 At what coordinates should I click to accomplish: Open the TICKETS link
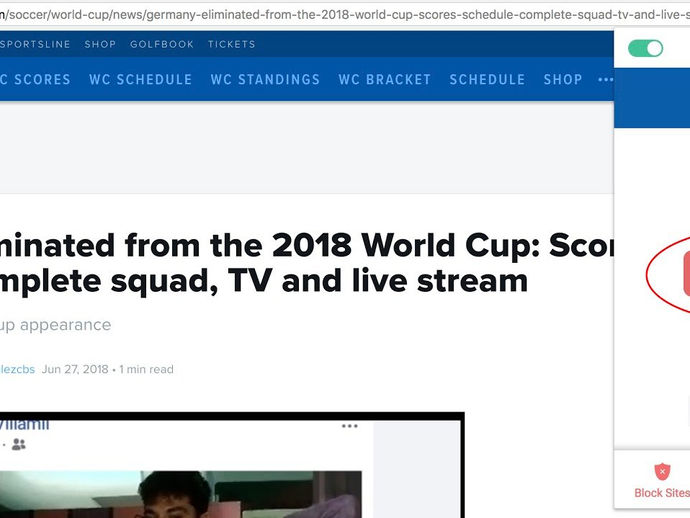click(231, 44)
